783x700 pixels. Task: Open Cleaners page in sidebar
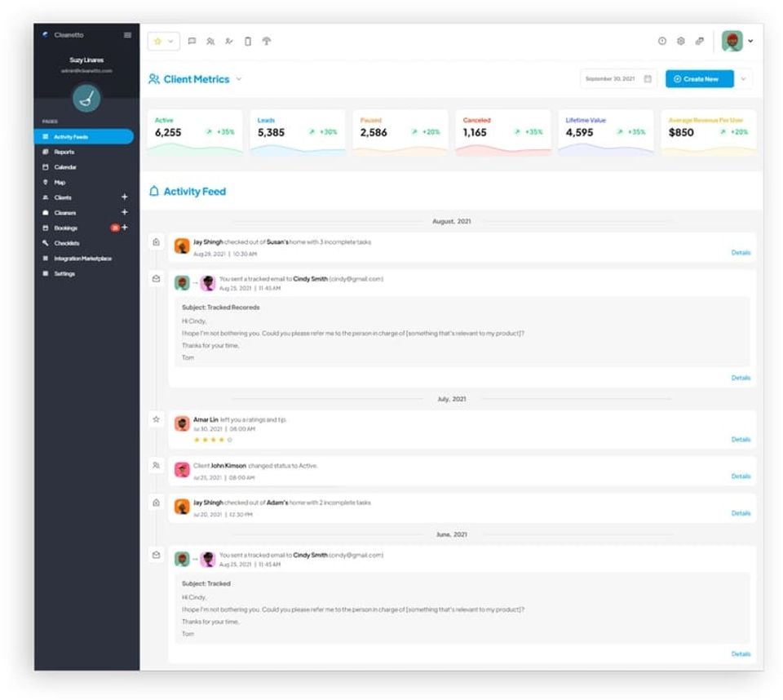[x=65, y=213]
